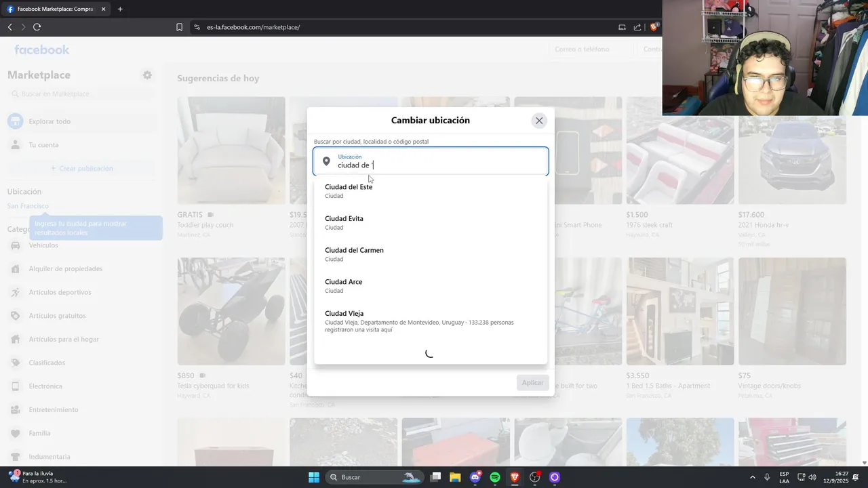Open Electrónica category
Screen dimensions: 868x488
(81, 386)
